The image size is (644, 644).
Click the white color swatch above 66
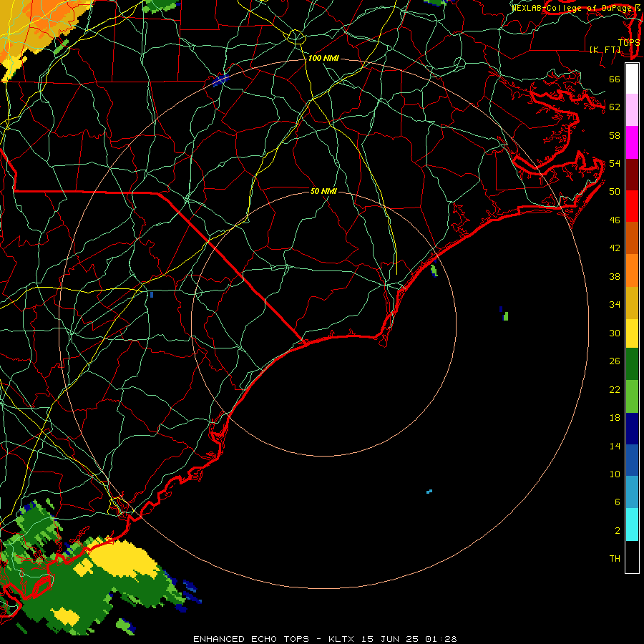[632, 79]
